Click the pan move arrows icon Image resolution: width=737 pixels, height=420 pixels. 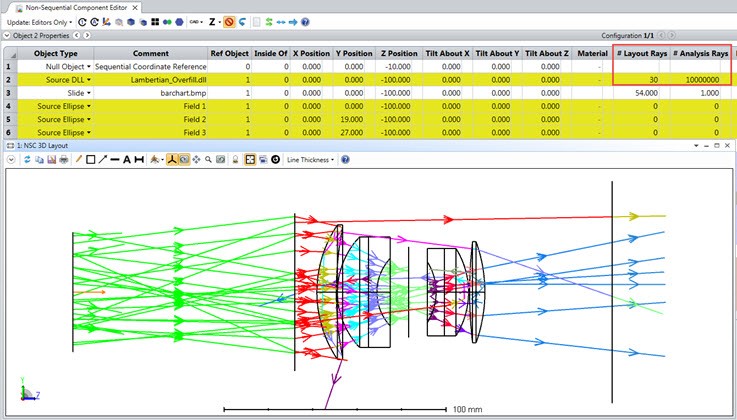196,160
